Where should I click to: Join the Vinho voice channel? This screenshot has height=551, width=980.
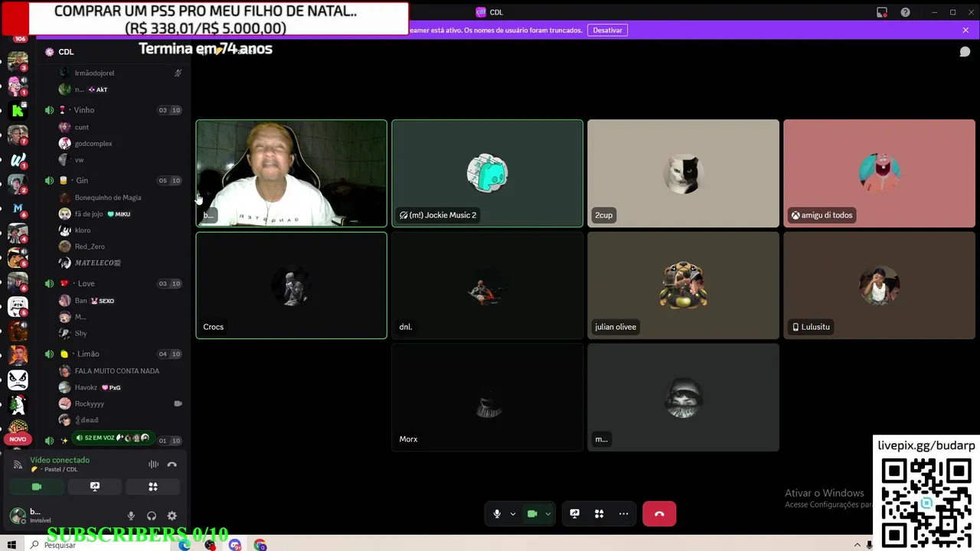[x=113, y=110]
